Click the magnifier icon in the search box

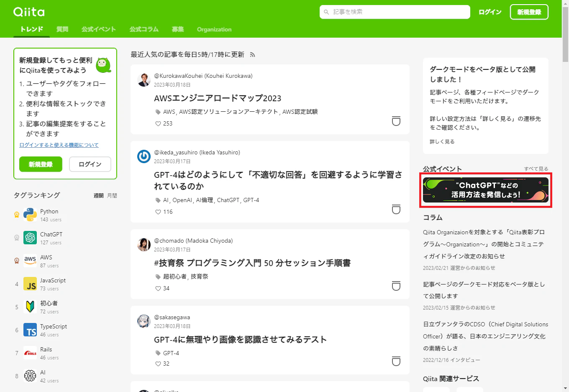[326, 12]
